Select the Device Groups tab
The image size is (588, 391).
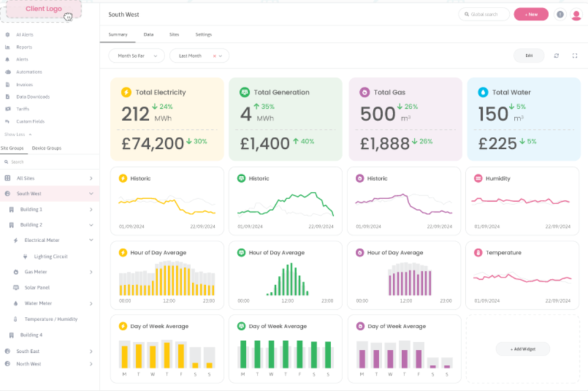(46, 148)
